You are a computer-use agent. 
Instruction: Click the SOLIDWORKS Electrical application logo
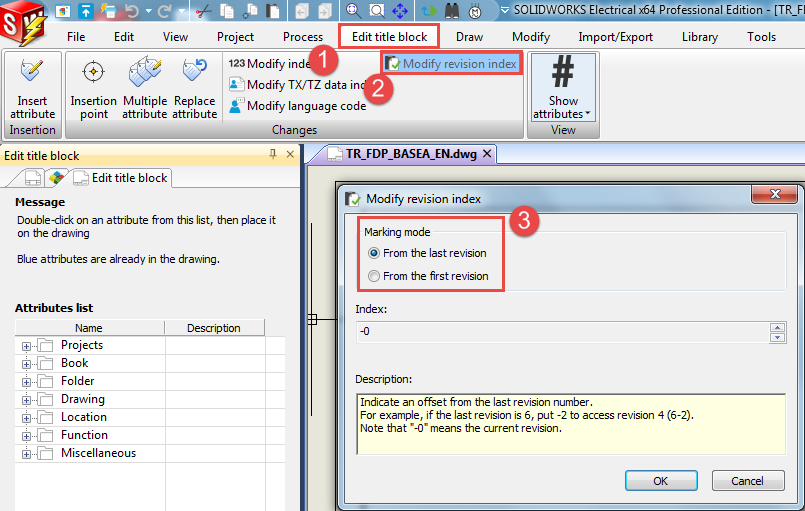tap(23, 23)
